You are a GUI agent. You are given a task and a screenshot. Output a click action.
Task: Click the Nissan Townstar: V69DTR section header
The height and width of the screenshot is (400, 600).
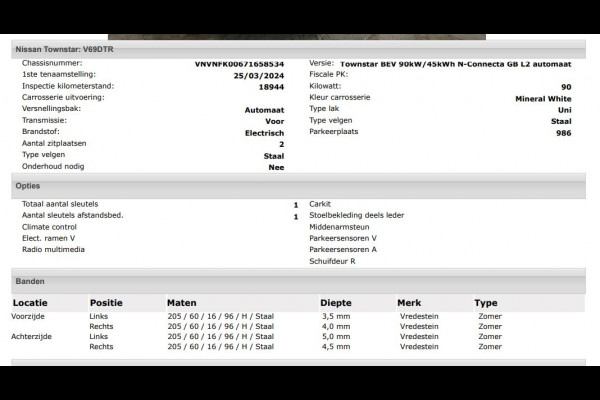(65, 48)
